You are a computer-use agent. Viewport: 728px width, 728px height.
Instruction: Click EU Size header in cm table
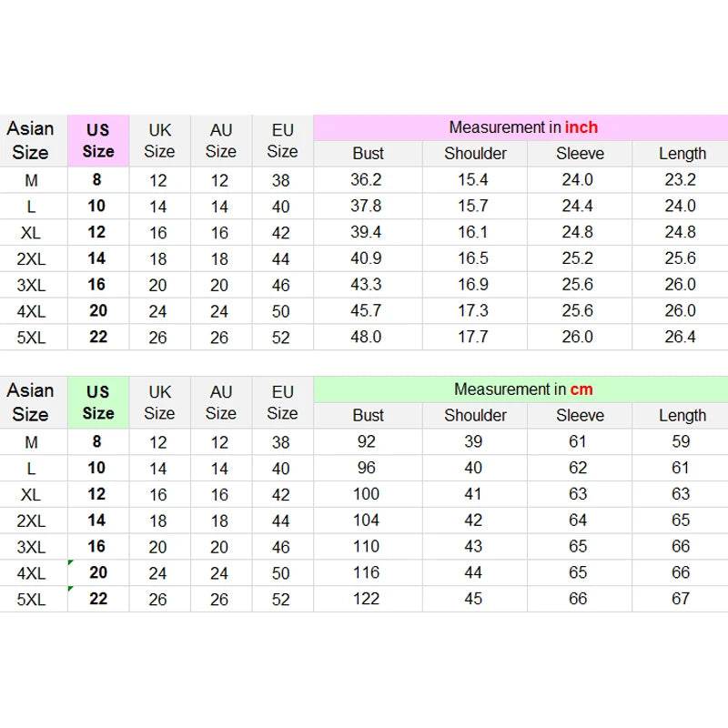coord(282,402)
